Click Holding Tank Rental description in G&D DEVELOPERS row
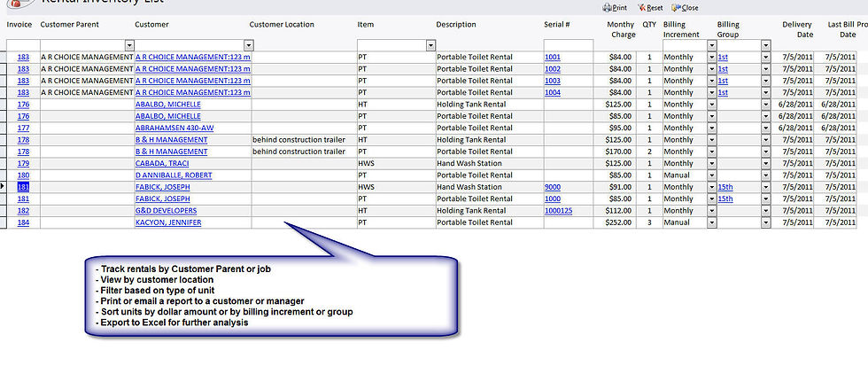Screen dimensions: 868x366 point(471,211)
